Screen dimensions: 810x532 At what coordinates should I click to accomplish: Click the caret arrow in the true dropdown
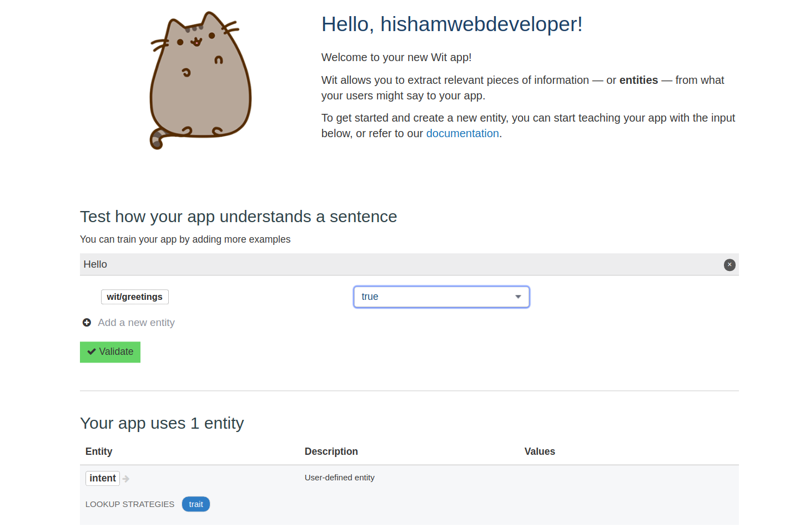coord(518,297)
